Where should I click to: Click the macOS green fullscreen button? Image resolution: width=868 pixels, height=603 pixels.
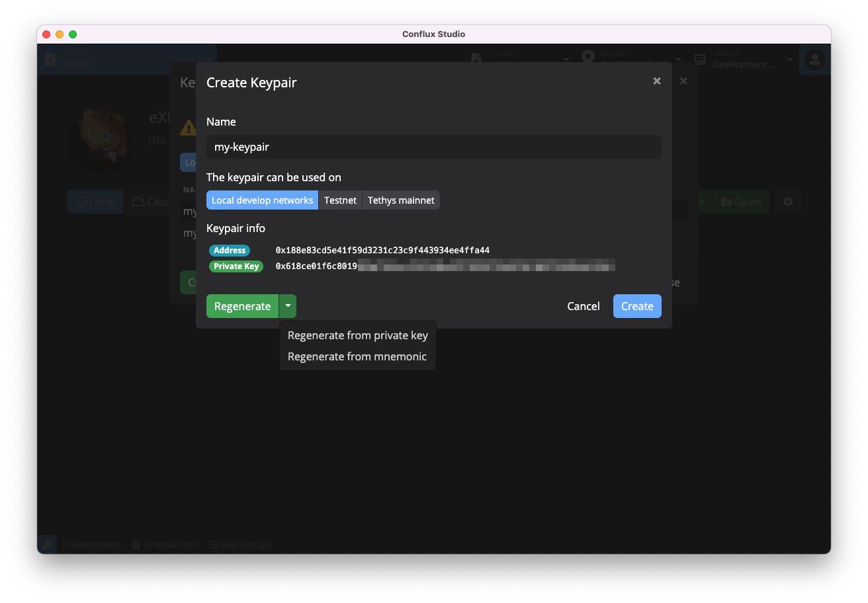pos(73,34)
